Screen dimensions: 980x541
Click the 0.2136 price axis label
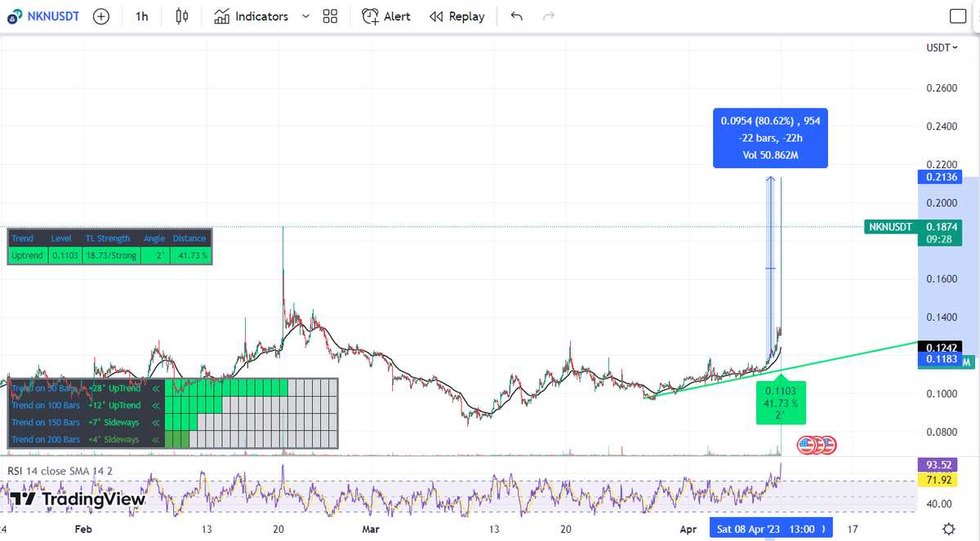click(942, 177)
